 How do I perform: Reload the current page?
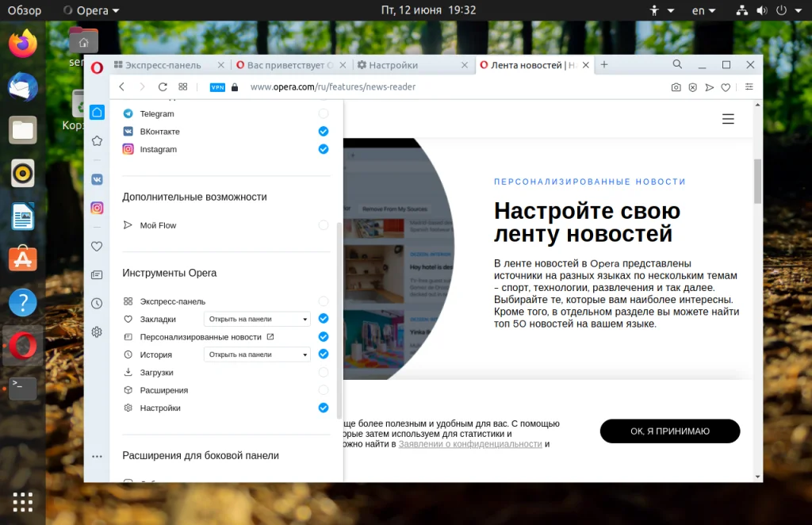point(163,87)
